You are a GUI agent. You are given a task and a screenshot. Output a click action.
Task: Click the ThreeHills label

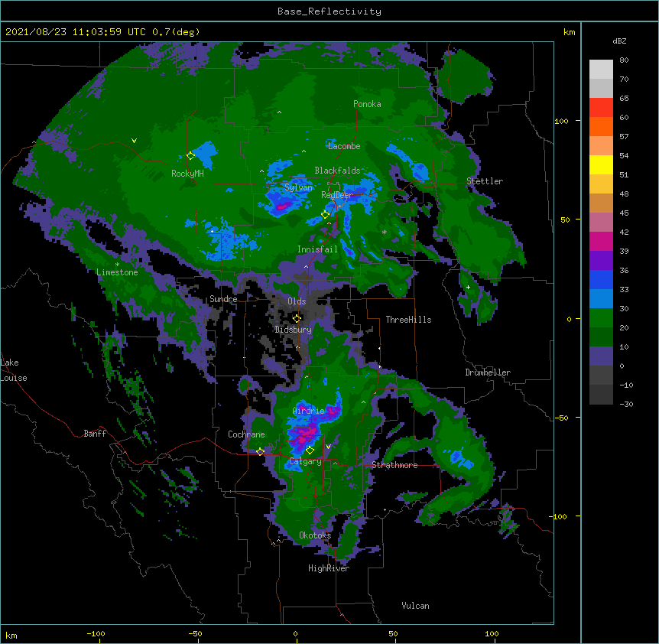point(408,320)
